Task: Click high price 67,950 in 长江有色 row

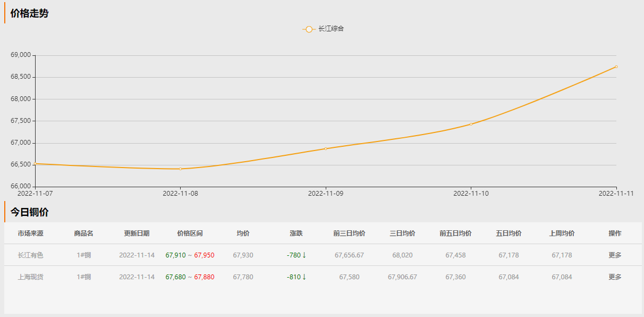Action: point(204,255)
